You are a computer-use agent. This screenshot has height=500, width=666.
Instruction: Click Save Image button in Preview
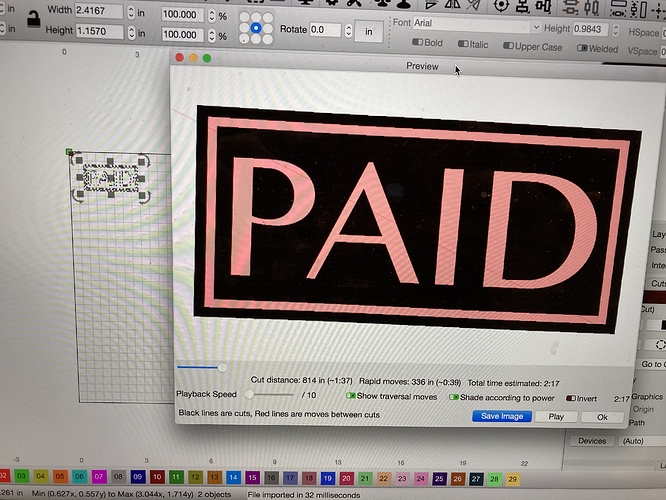[502, 416]
